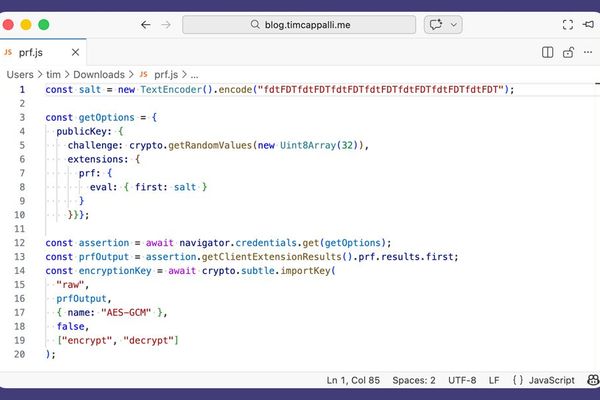Expand the chat dropdown chevron

pyautogui.click(x=455, y=24)
